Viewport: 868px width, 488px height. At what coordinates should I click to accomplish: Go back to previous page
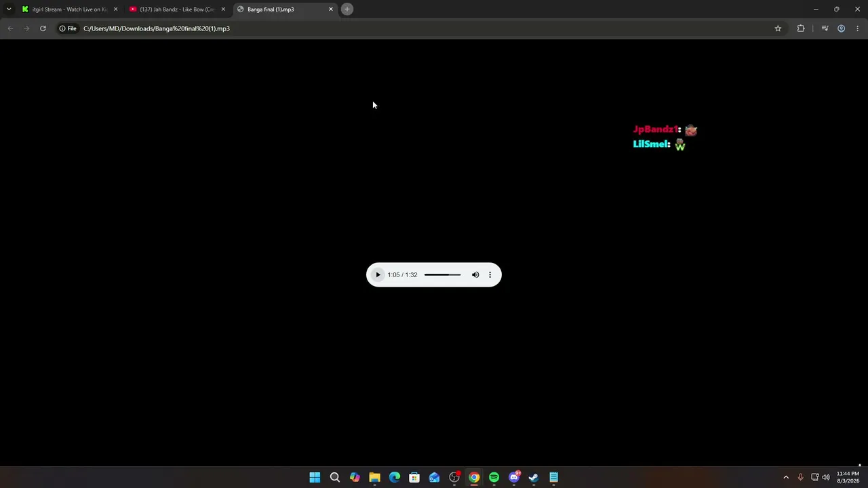coord(10,28)
